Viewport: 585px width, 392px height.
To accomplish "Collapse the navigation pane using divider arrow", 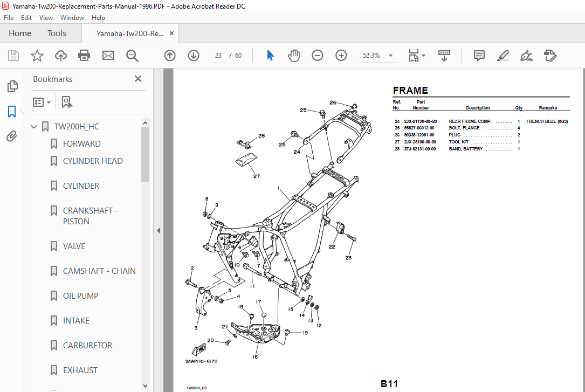I will (159, 230).
